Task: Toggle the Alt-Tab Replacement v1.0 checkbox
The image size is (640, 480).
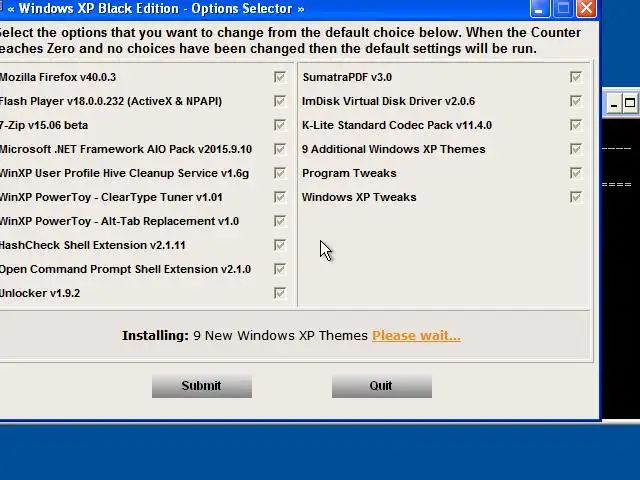Action: point(280,221)
